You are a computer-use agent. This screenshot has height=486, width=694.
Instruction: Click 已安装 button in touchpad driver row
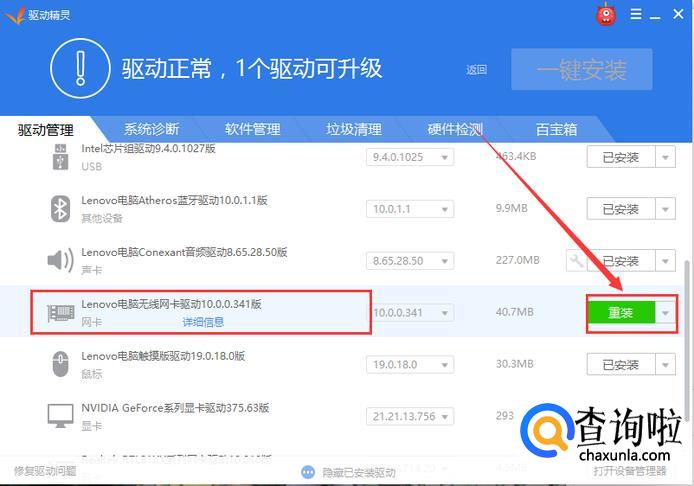pyautogui.click(x=621, y=364)
